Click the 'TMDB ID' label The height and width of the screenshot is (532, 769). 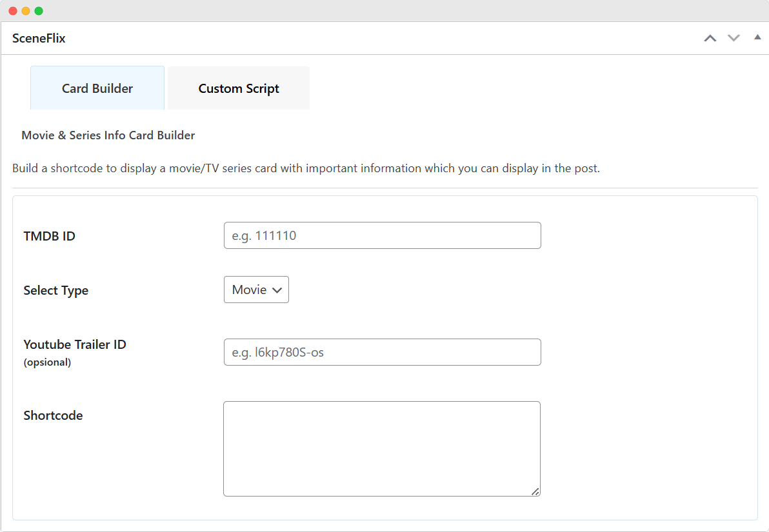pyautogui.click(x=50, y=236)
